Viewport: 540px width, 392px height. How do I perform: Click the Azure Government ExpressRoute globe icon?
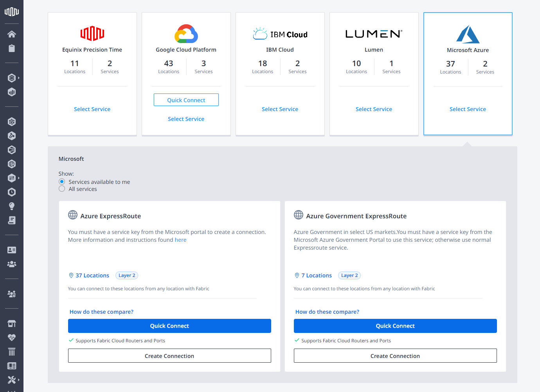[299, 215]
